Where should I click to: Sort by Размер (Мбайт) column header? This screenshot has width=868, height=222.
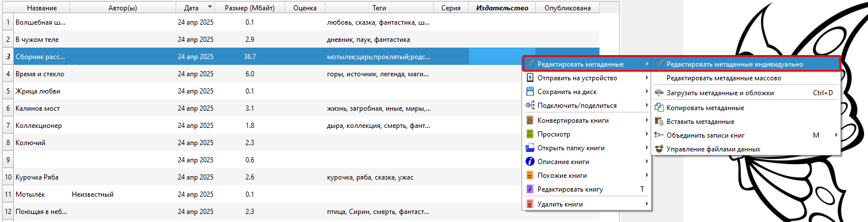250,7
